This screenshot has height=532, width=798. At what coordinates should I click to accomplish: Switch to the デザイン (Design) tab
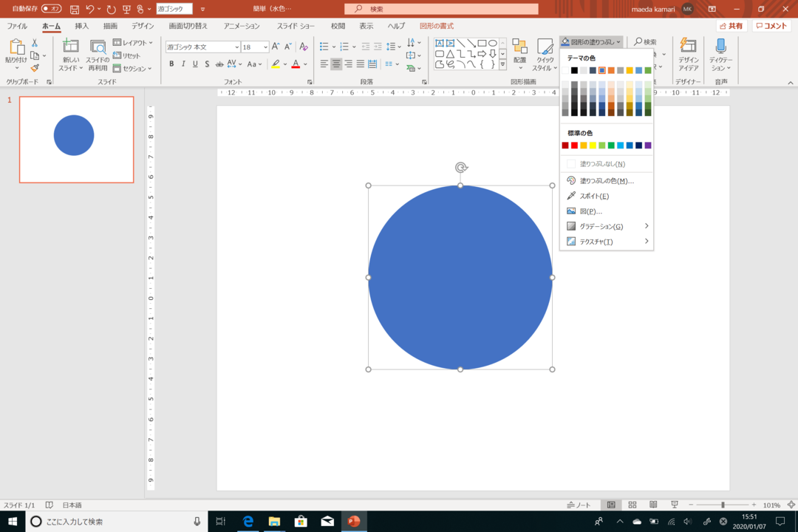(143, 26)
